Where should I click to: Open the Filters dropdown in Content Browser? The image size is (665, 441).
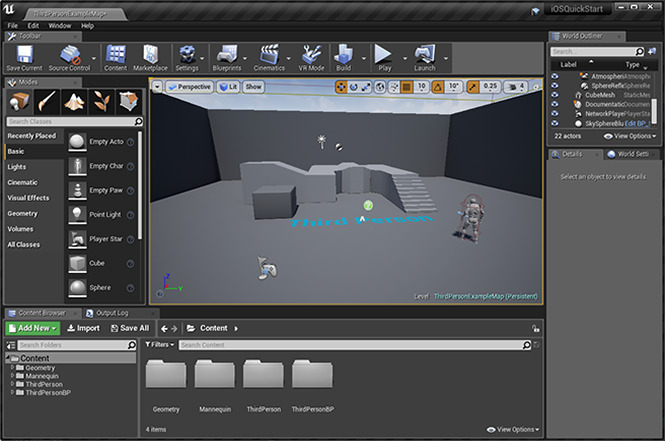point(160,344)
